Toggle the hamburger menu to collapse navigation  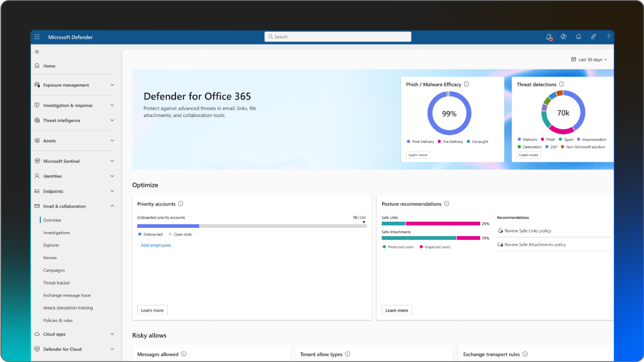[x=37, y=51]
